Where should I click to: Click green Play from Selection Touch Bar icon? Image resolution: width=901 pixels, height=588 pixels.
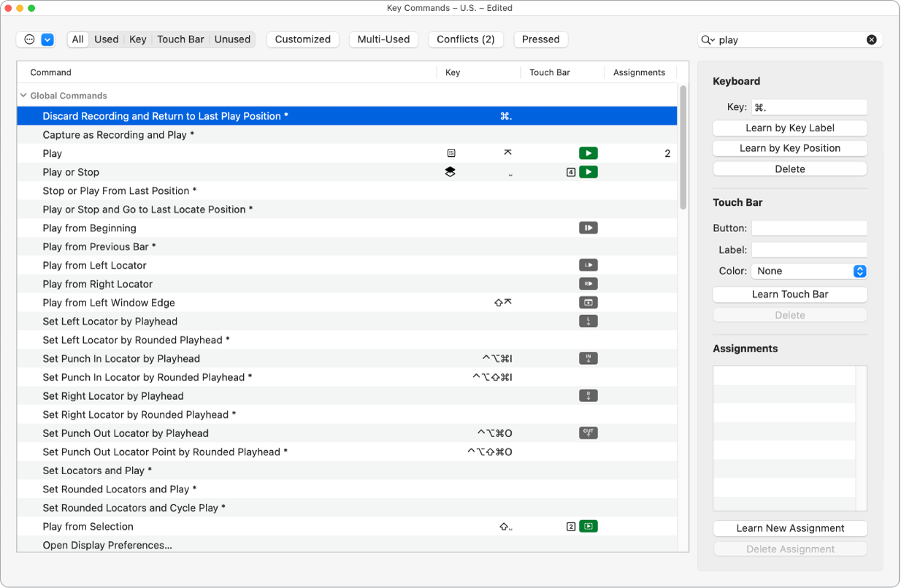tap(588, 526)
